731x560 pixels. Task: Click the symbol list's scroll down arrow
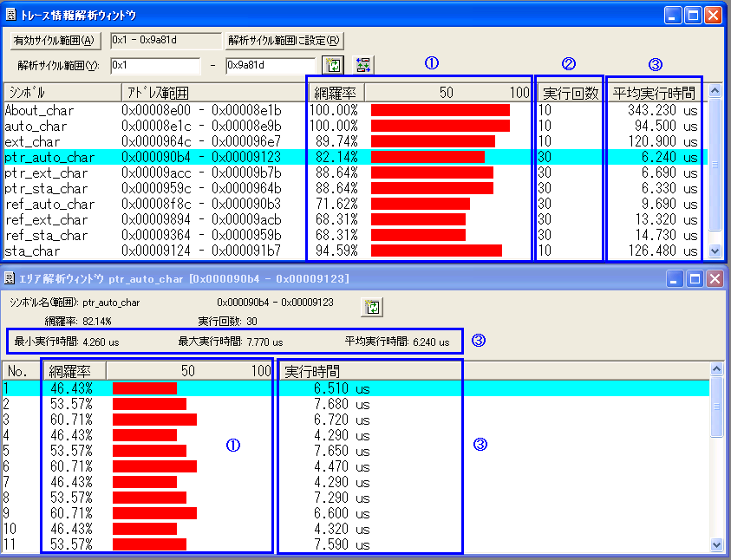(x=715, y=251)
